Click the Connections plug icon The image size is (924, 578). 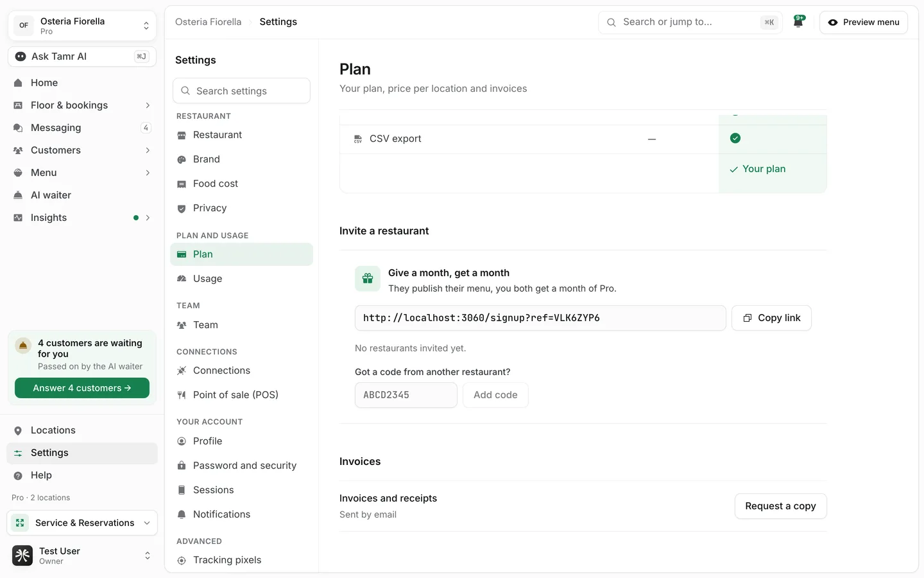[x=182, y=371]
